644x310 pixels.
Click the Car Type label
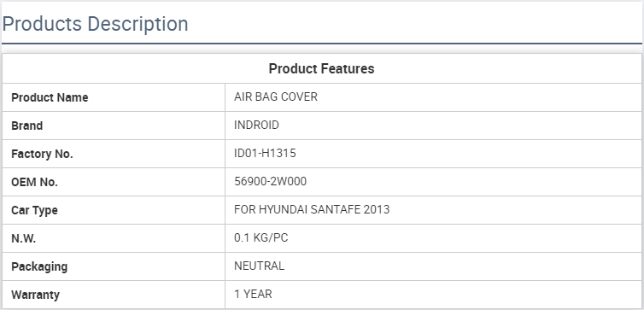coord(34,210)
